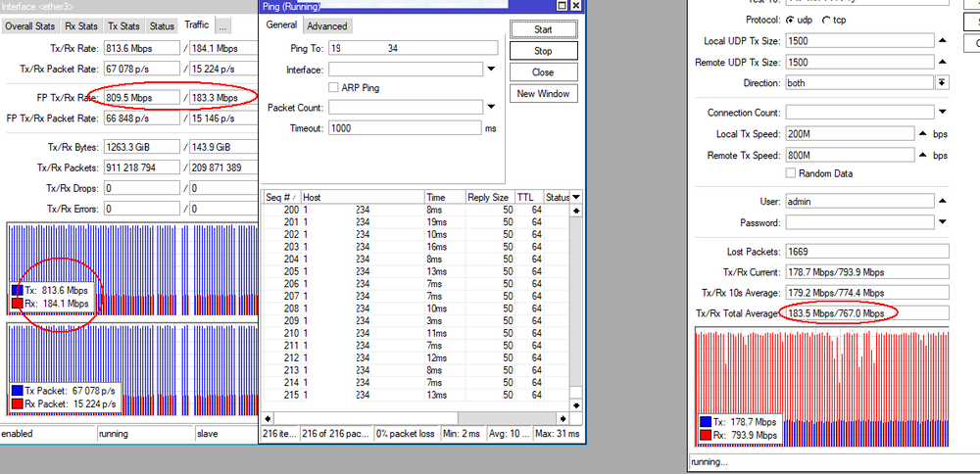Switch to Overall Stats tab
Viewport: 980px width, 474px height.
click(30, 26)
